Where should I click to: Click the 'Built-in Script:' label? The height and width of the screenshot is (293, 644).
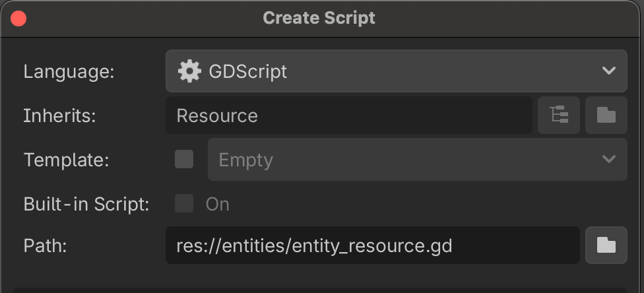86,204
